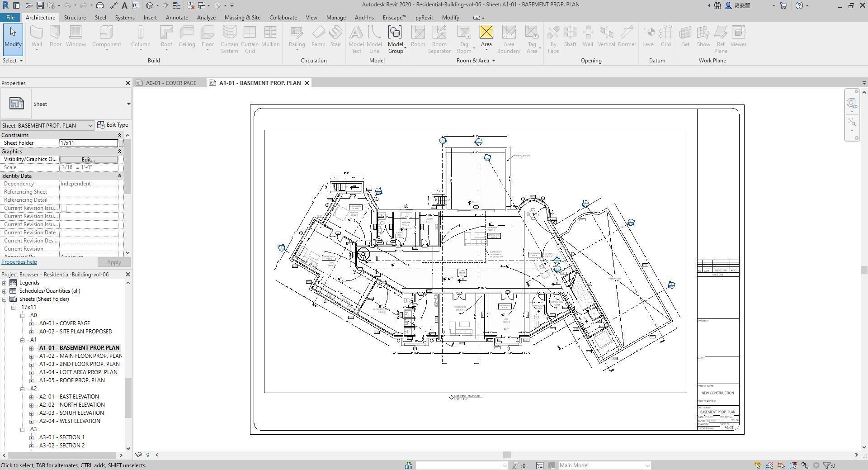Viewport: 868px width, 470px height.
Task: Toggle Select Links icon in status bar
Action: (757, 465)
